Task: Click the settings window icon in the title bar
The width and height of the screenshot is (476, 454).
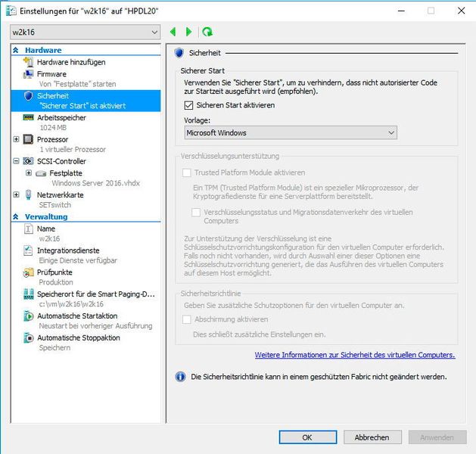Action: (x=11, y=11)
